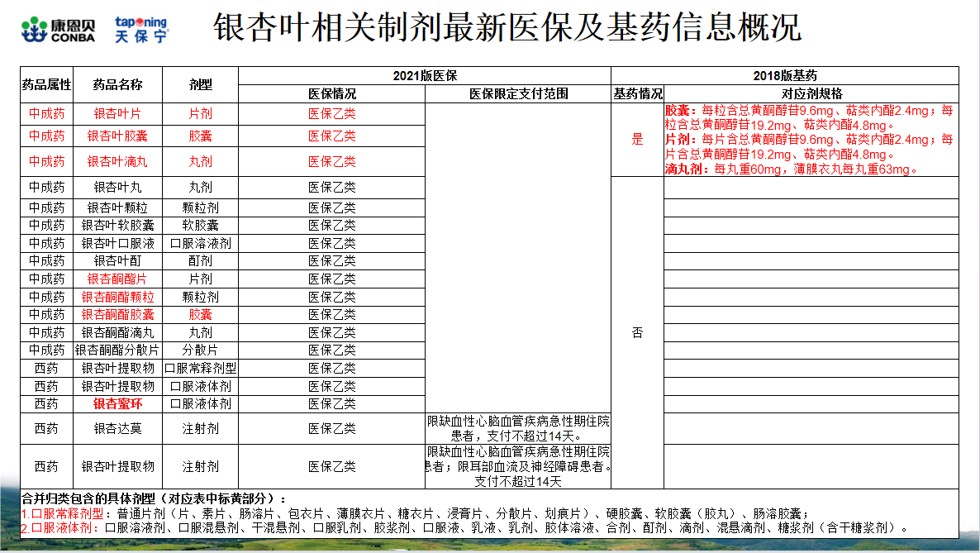The image size is (980, 553).
Task: Click the 否 基药 status cell
Action: 638,333
